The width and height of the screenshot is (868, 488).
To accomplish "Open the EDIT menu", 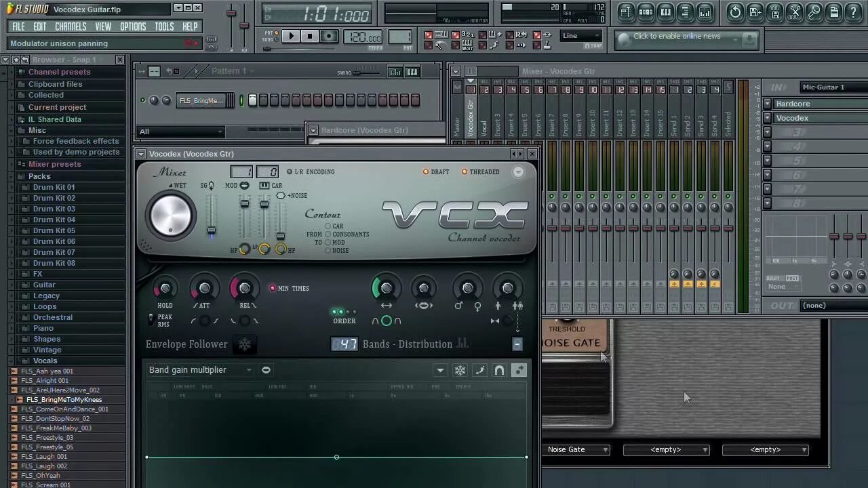I will (x=40, y=27).
